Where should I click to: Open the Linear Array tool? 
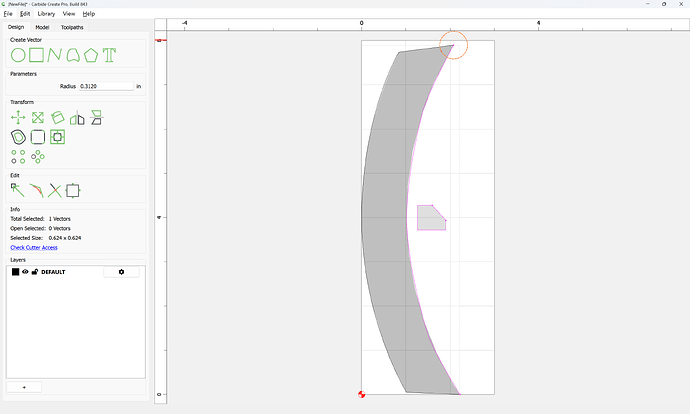point(18,157)
